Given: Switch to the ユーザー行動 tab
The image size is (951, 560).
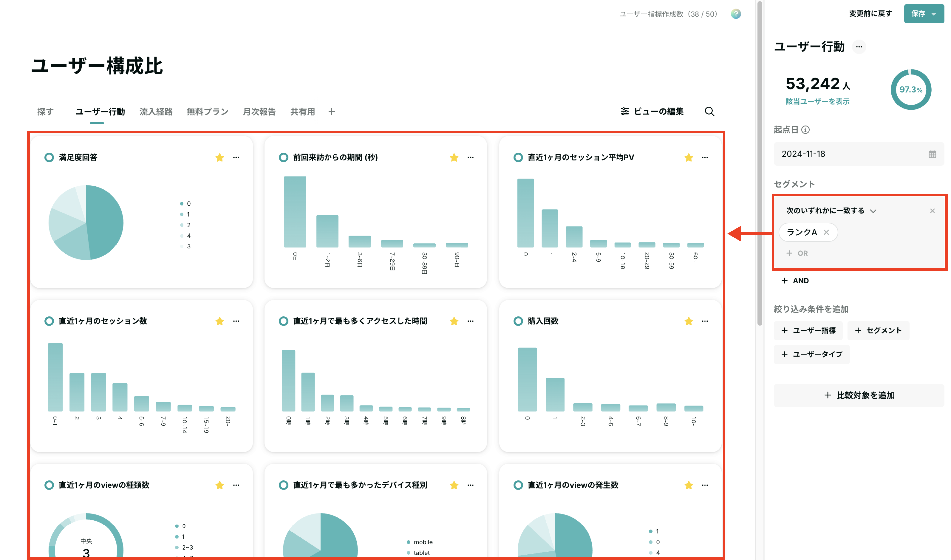Looking at the screenshot, I should (x=100, y=112).
